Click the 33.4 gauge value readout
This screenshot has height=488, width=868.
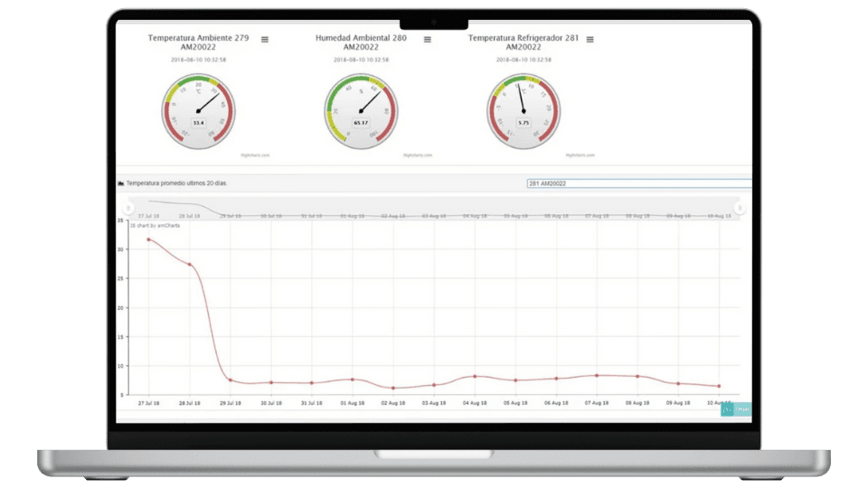pos(198,123)
